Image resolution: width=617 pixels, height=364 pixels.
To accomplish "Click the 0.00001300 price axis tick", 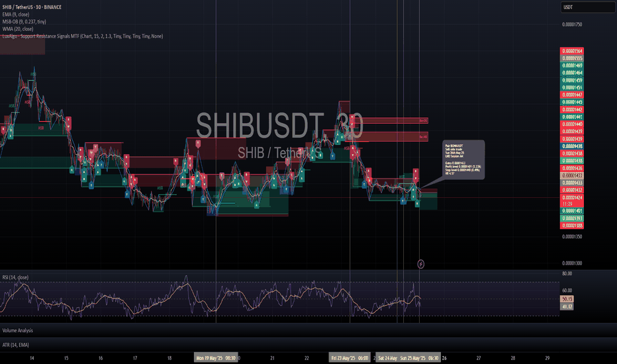I will 572,263.
